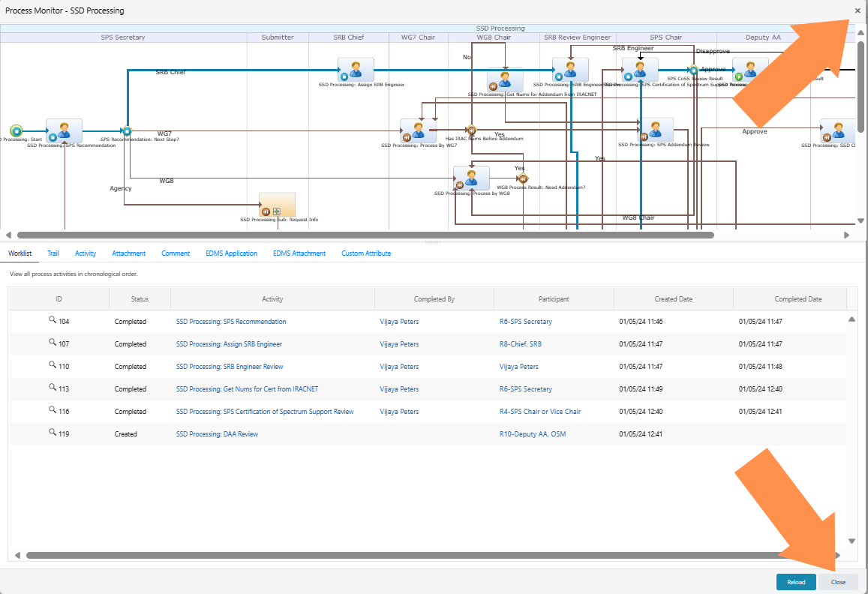Switch to the Attachment tab

pos(128,253)
